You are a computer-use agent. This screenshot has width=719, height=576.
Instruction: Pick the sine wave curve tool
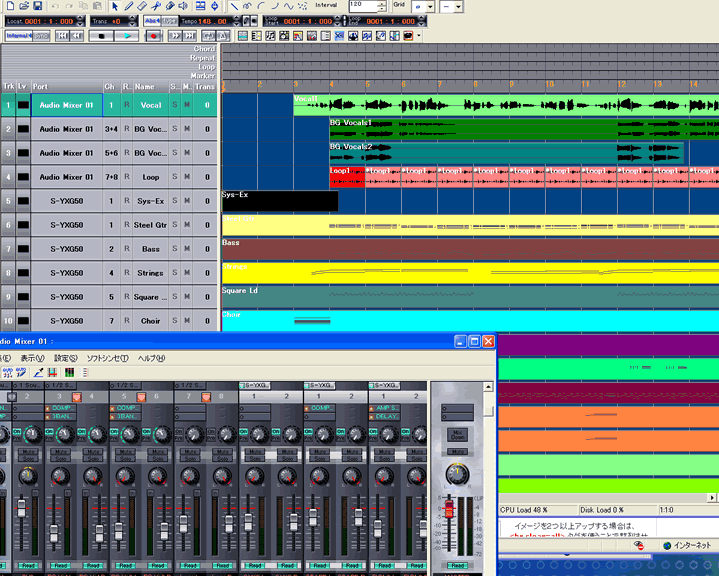tap(288, 6)
